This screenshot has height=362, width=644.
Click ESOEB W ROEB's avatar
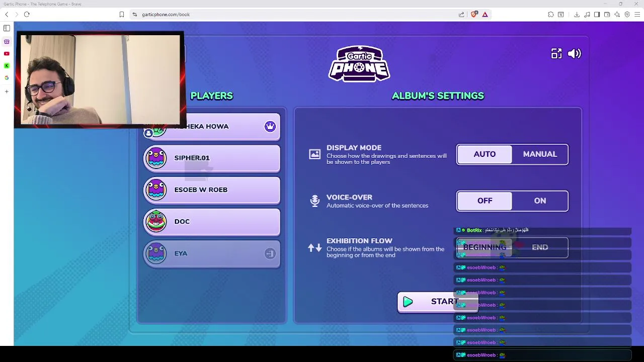pyautogui.click(x=156, y=190)
